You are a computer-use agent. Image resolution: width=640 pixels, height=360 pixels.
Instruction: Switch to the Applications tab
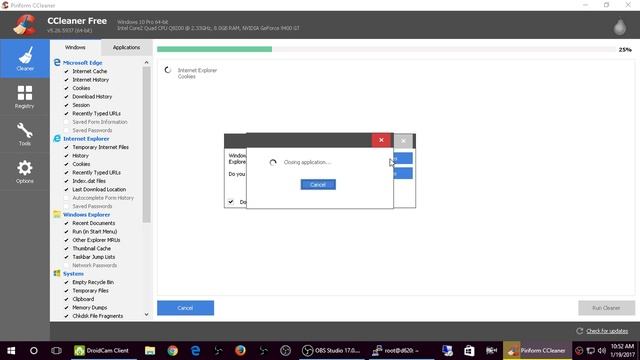tap(127, 47)
